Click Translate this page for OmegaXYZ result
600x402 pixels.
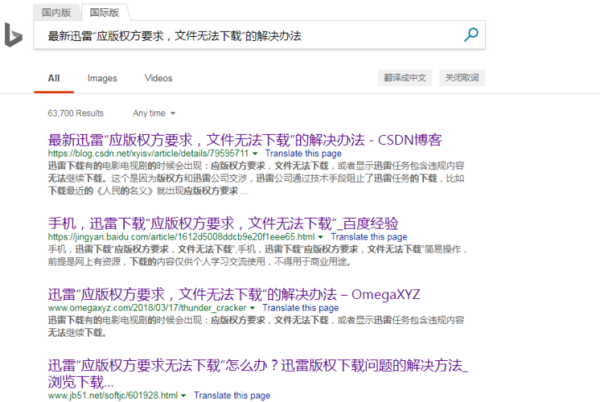[300, 308]
